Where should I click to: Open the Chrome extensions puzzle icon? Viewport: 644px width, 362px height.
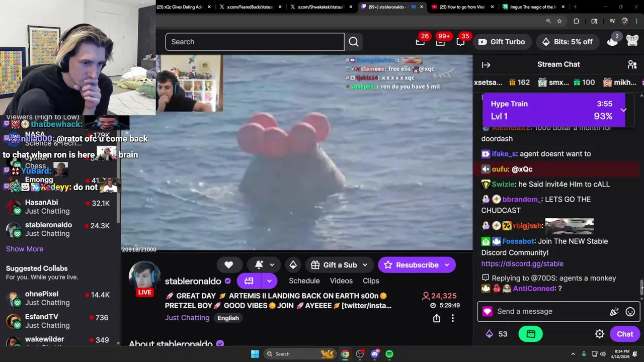pyautogui.click(x=577, y=21)
